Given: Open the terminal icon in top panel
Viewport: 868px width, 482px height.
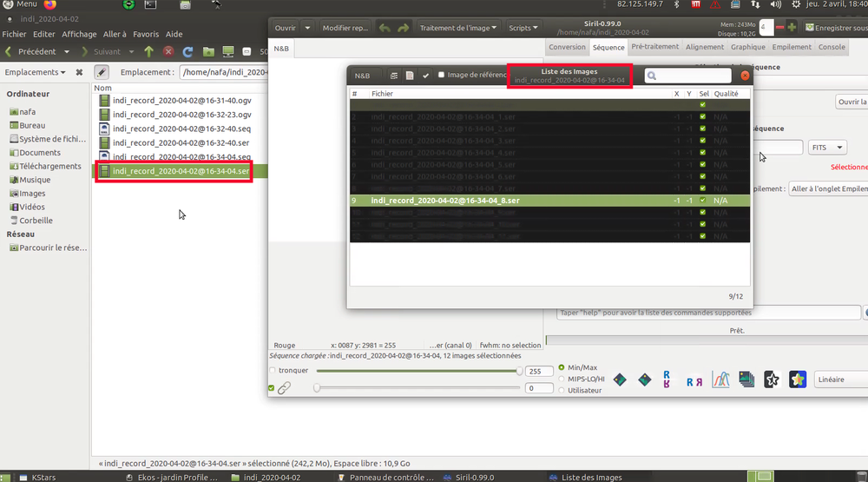Looking at the screenshot, I should (x=150, y=4).
